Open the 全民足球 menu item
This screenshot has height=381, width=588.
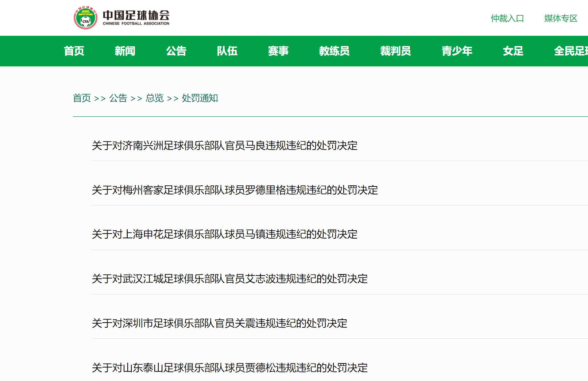pos(571,51)
